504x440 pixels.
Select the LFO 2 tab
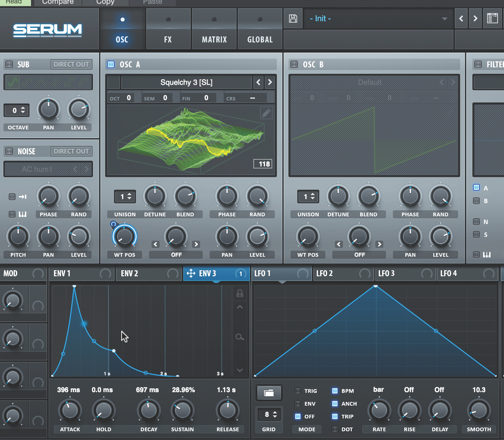click(344, 273)
